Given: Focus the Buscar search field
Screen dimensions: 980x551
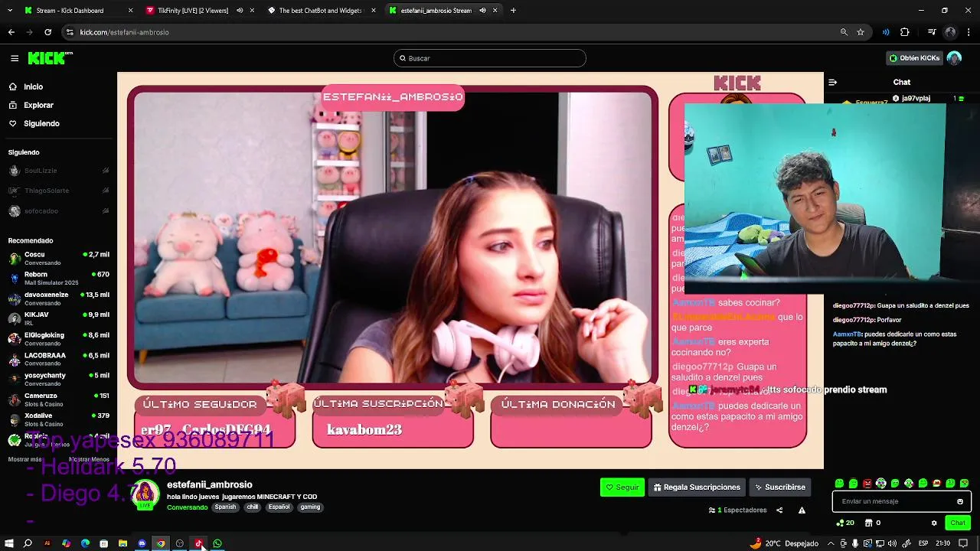Looking at the screenshot, I should point(490,58).
